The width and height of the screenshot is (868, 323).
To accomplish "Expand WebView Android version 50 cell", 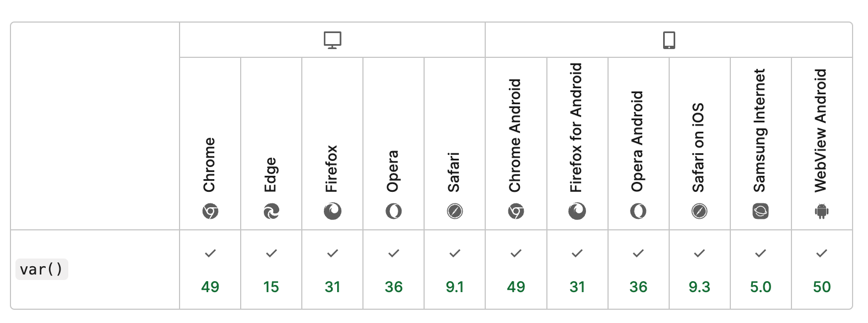I will [x=822, y=270].
